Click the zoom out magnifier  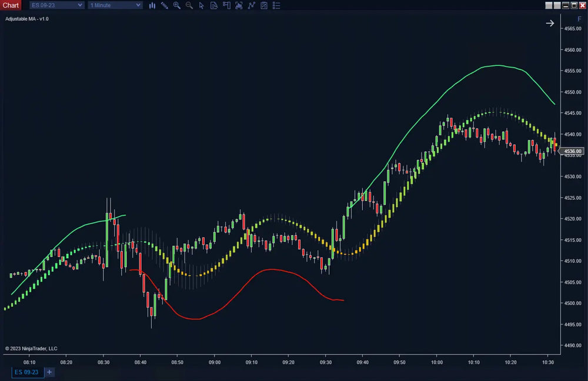[x=189, y=5]
